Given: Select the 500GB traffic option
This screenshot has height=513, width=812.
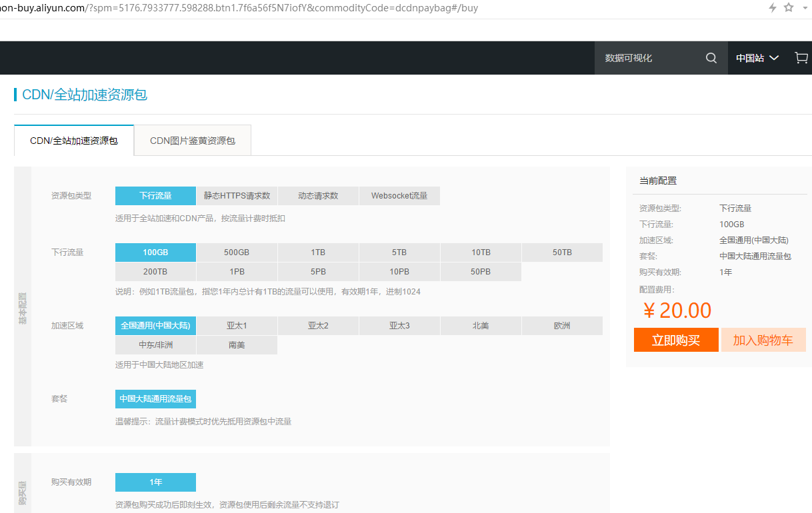Looking at the screenshot, I should point(237,253).
